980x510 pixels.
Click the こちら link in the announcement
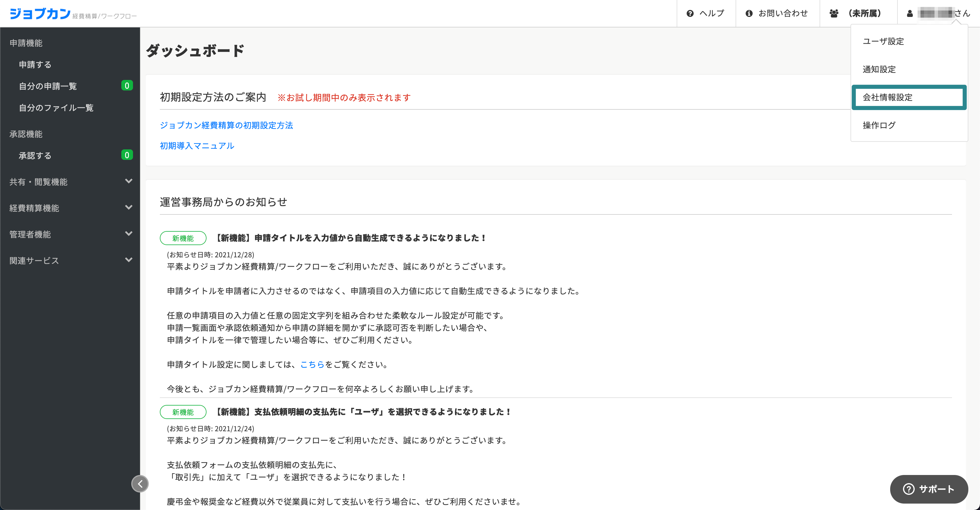pos(312,364)
